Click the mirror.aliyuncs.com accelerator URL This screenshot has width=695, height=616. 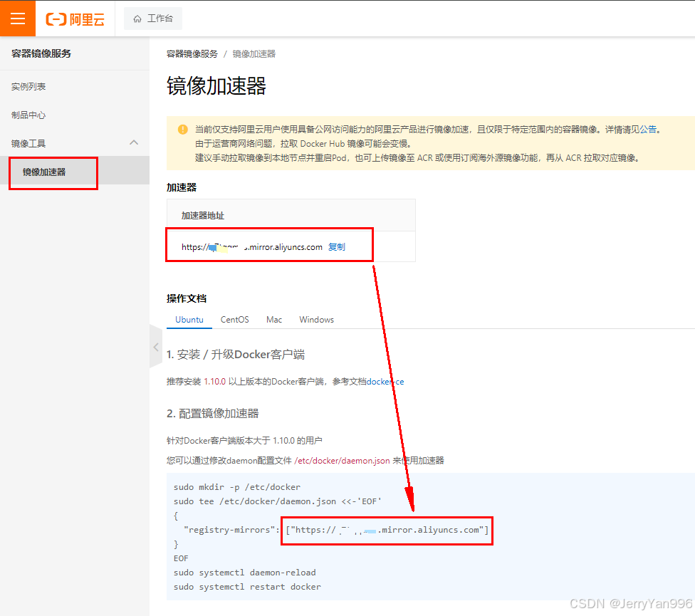click(252, 247)
